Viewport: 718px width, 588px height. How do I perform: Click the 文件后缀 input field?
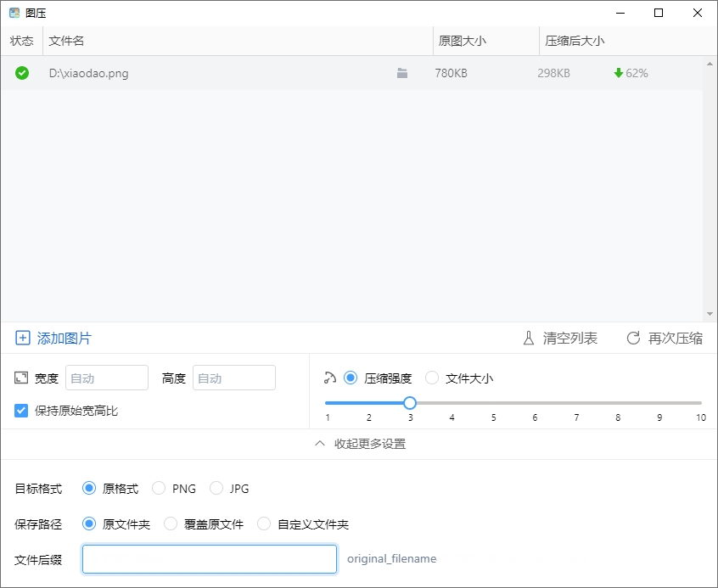pos(209,559)
